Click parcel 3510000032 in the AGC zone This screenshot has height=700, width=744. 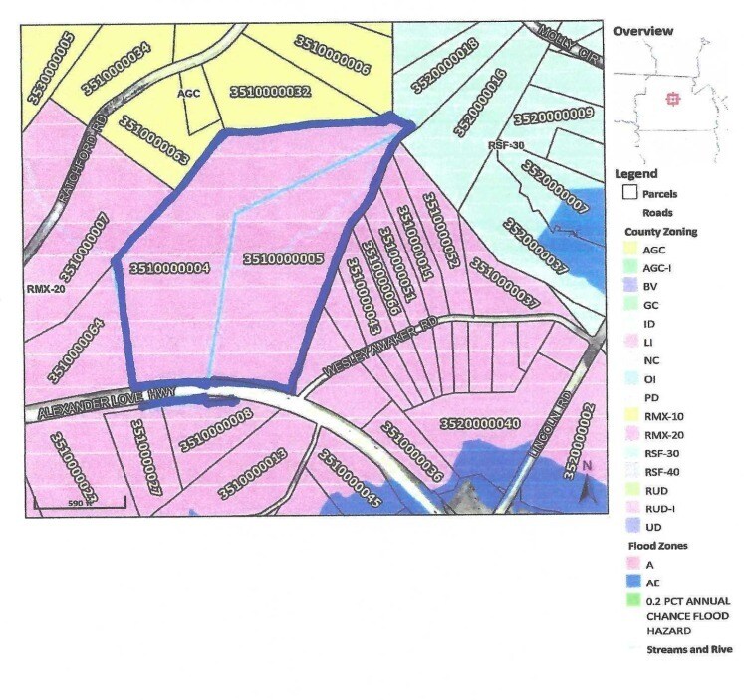tap(270, 92)
